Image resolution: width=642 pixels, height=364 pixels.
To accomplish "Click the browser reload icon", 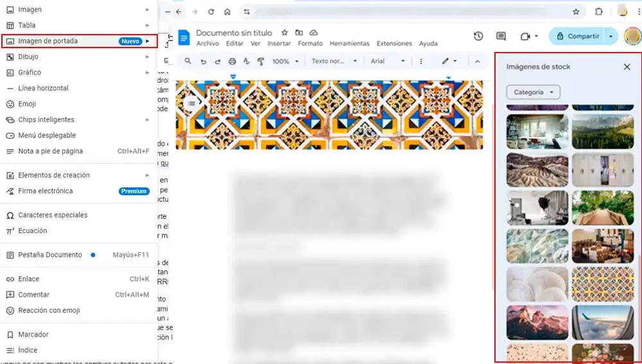I will click(211, 12).
